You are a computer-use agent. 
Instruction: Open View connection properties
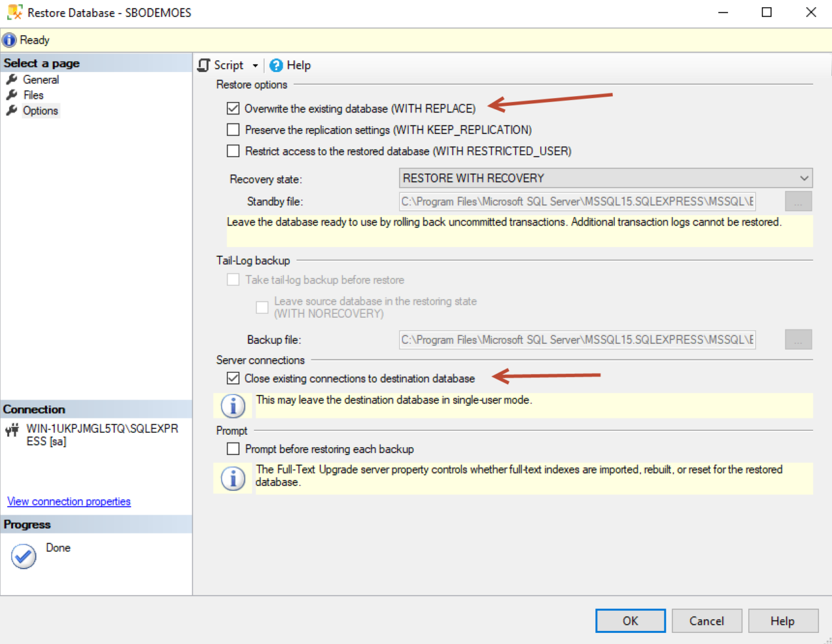(68, 501)
